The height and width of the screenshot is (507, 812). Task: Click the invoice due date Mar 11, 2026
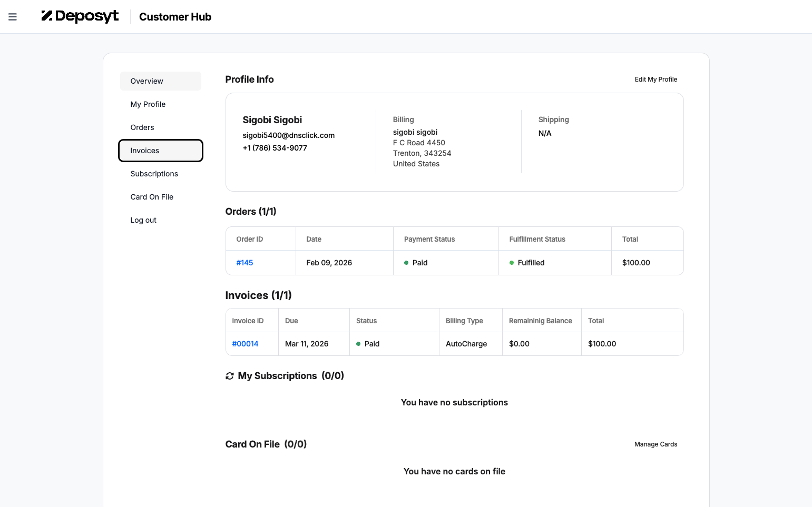tap(307, 344)
